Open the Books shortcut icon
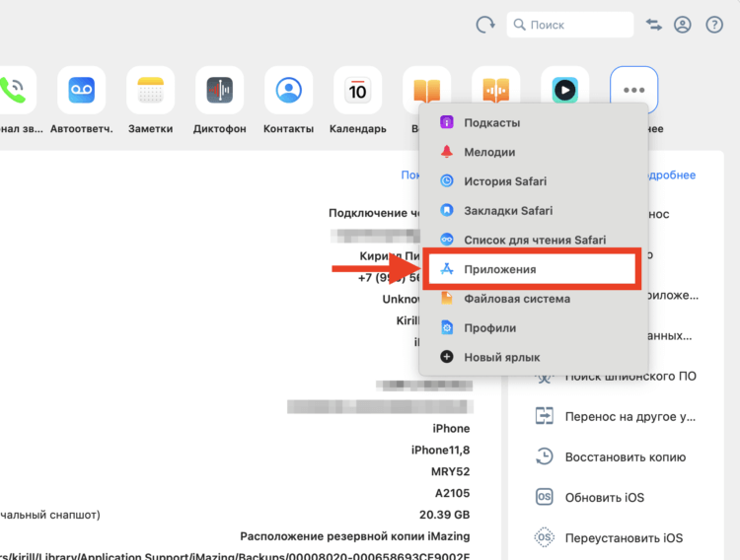 tap(426, 86)
